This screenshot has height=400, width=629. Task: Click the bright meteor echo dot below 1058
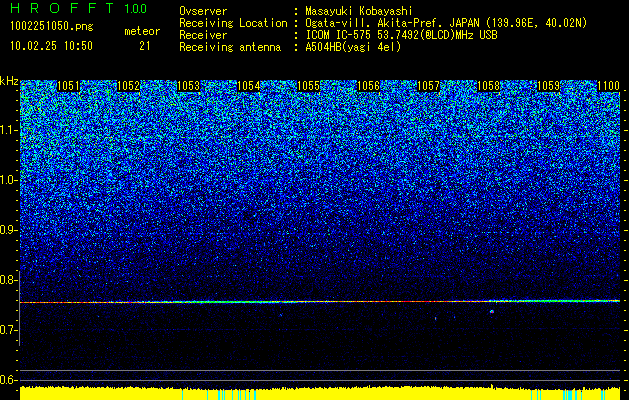point(492,311)
